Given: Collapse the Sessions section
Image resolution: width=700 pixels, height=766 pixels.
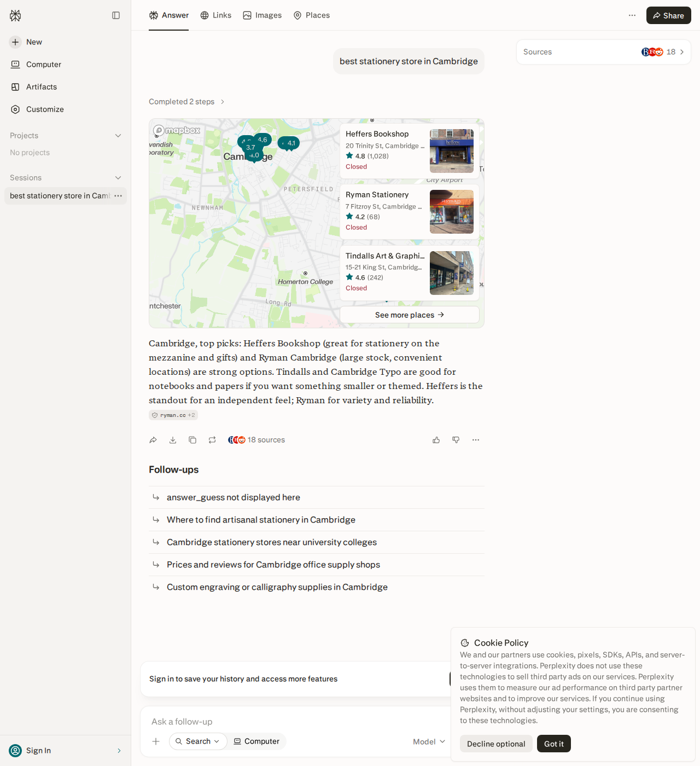Looking at the screenshot, I should (x=118, y=178).
